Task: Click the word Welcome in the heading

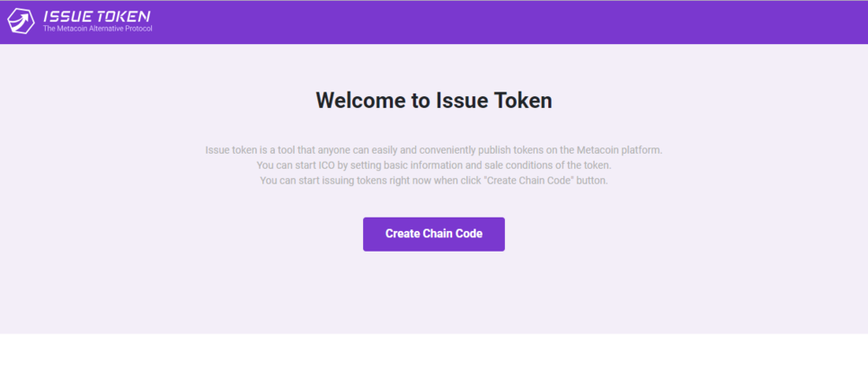Action: point(359,101)
